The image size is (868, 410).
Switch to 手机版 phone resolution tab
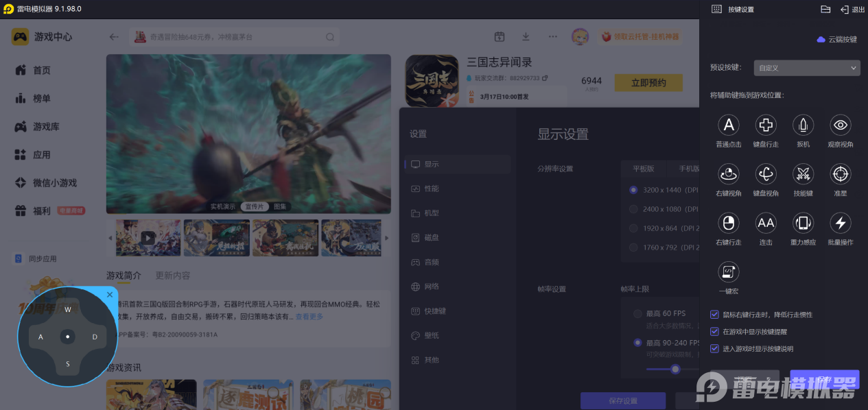point(688,169)
